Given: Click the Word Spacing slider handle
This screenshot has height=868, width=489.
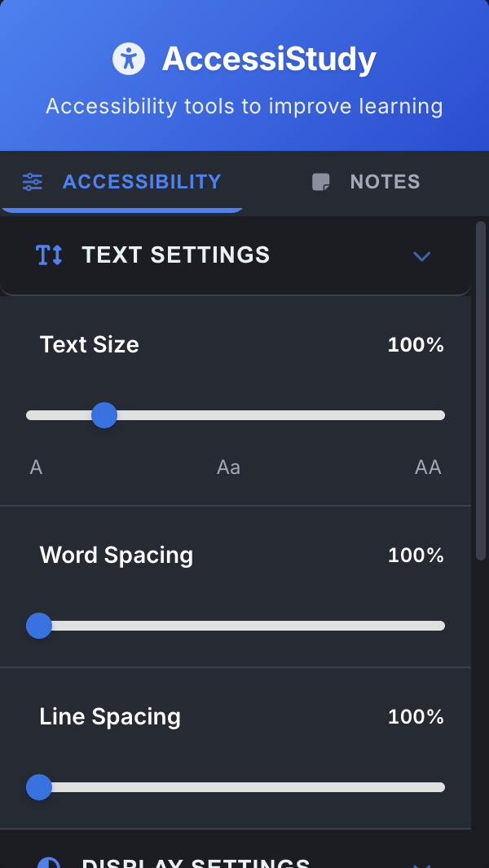Looking at the screenshot, I should pos(38,626).
